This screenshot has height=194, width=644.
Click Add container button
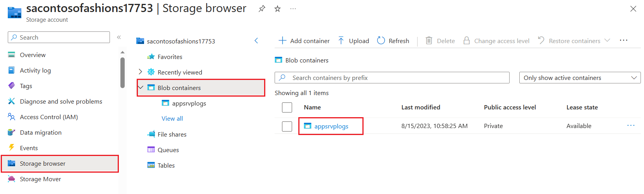pos(304,41)
